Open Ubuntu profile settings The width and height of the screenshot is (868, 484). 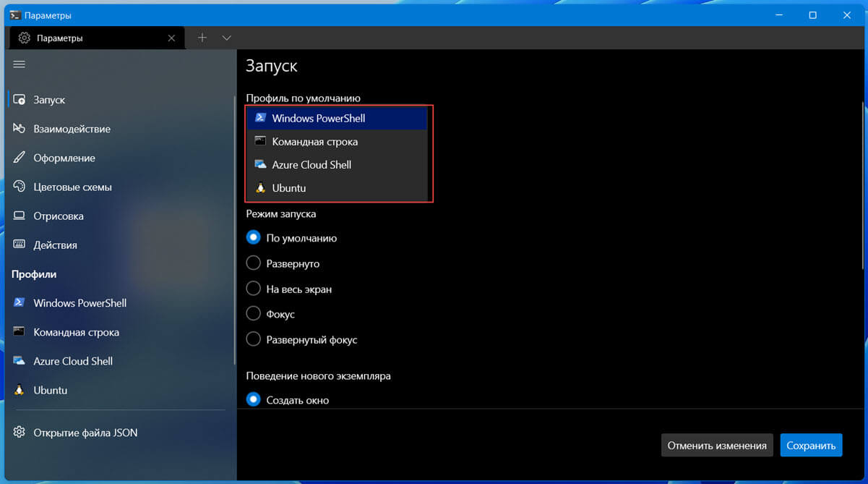[x=119, y=389]
